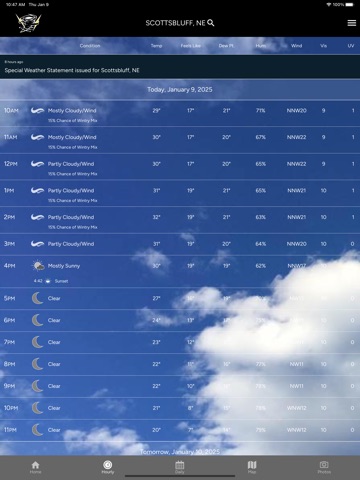The image size is (360, 480).
Task: Select the Temp column header
Action: click(156, 46)
